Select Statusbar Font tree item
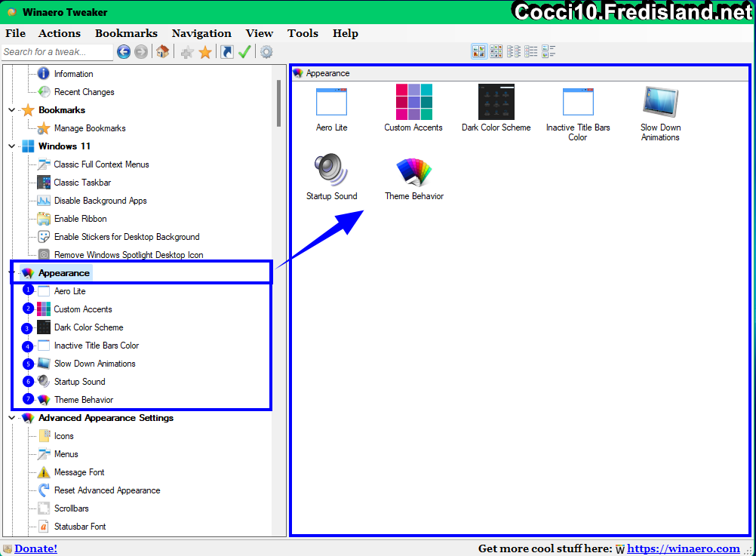The image size is (756, 556). 80,526
